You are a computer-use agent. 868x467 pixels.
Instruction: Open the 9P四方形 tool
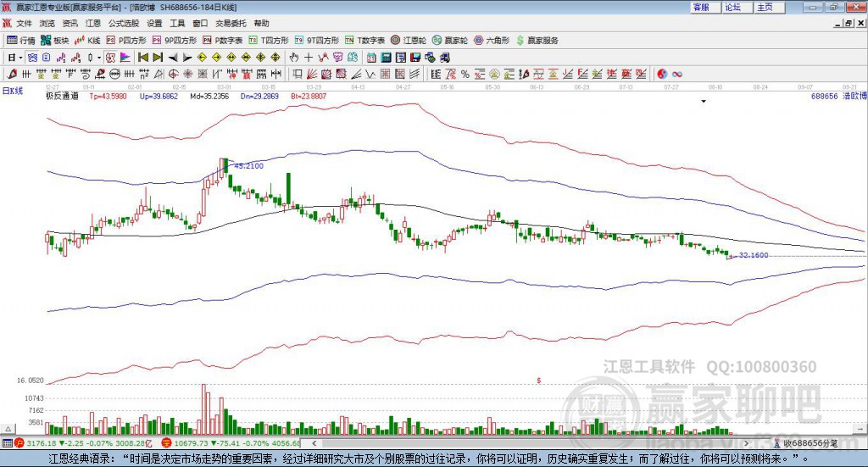[x=175, y=41]
